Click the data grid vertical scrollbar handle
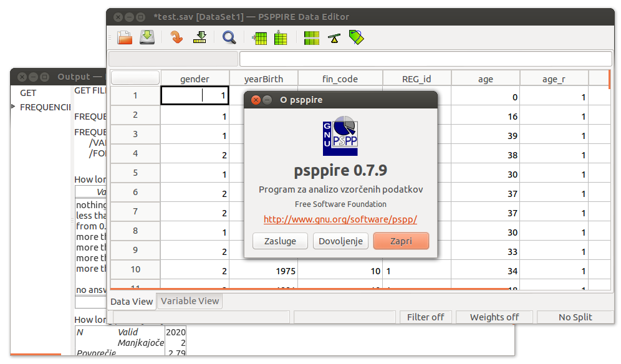This screenshot has width=621, height=364. pyautogui.click(x=610, y=79)
